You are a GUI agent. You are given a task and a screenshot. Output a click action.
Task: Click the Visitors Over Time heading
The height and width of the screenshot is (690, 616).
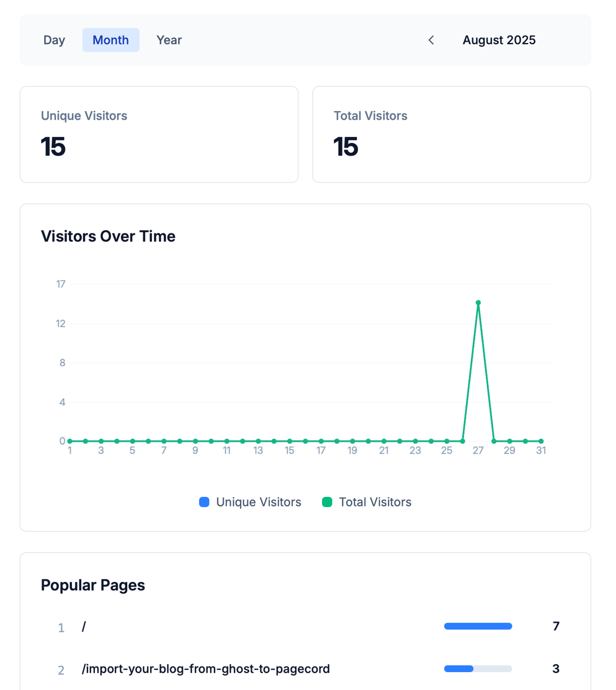click(108, 236)
